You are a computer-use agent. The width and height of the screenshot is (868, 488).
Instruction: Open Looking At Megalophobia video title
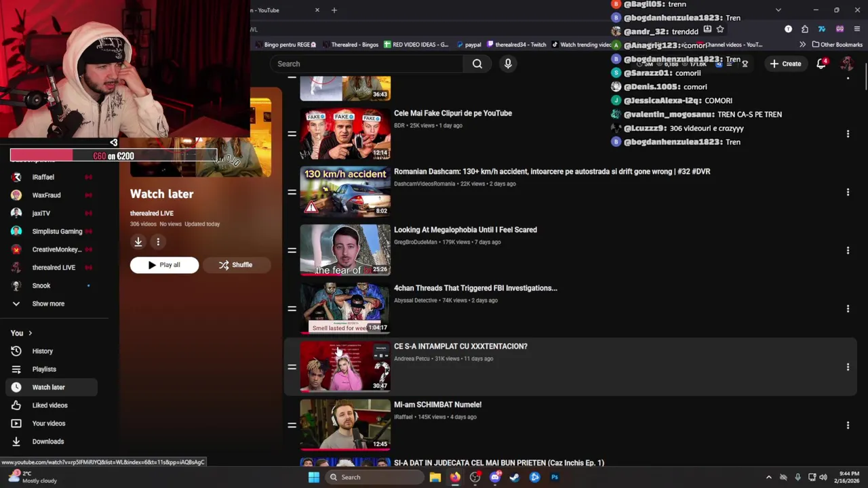(x=465, y=230)
